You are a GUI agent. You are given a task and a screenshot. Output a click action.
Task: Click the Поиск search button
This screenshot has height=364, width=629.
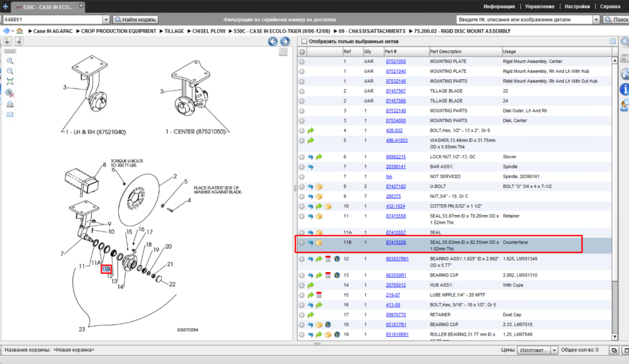(616, 19)
